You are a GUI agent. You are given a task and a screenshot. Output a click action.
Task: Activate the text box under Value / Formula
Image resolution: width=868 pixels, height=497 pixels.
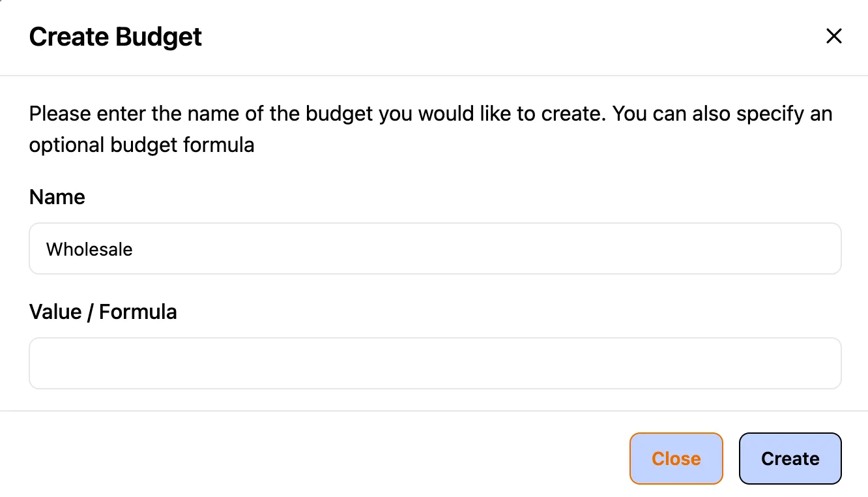435,363
